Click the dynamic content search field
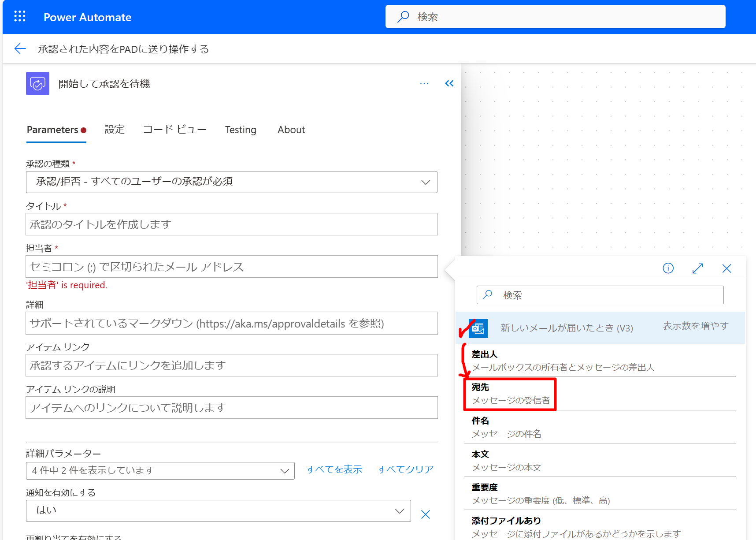The height and width of the screenshot is (540, 756). coord(600,295)
